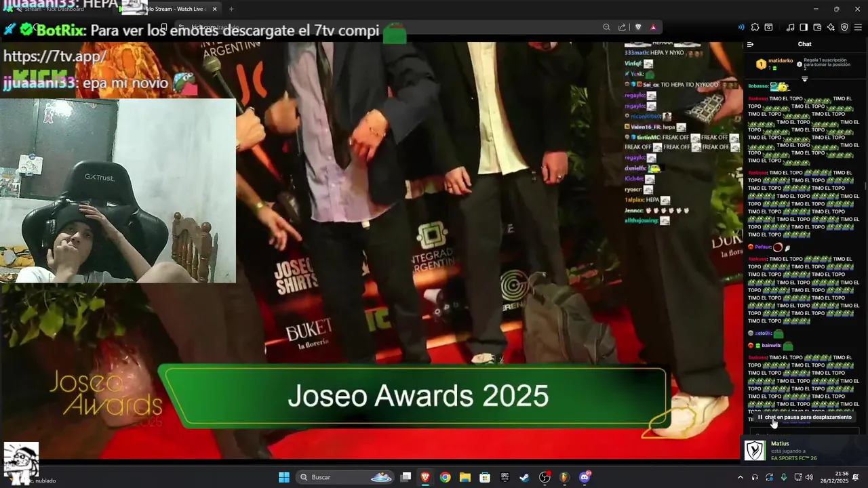Open Discord from the taskbar
868x488 pixels.
tap(585, 477)
